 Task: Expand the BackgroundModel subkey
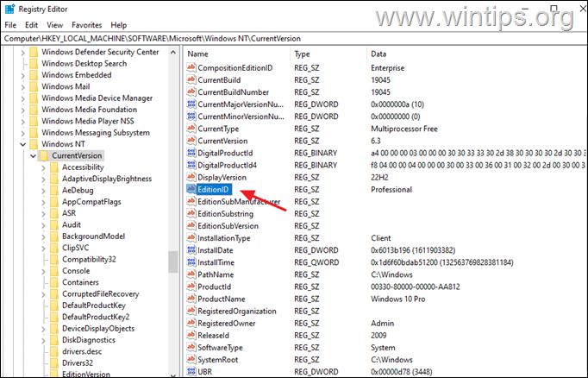pyautogui.click(x=43, y=236)
